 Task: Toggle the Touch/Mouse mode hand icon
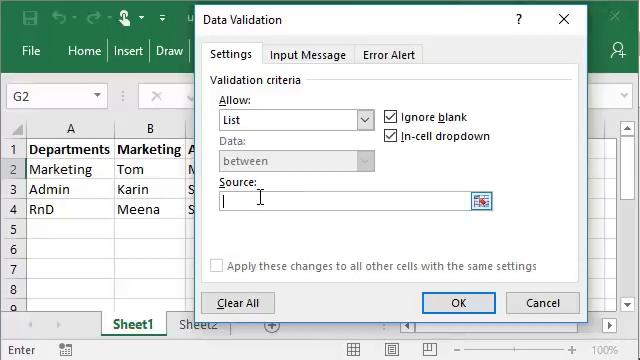click(x=125, y=18)
